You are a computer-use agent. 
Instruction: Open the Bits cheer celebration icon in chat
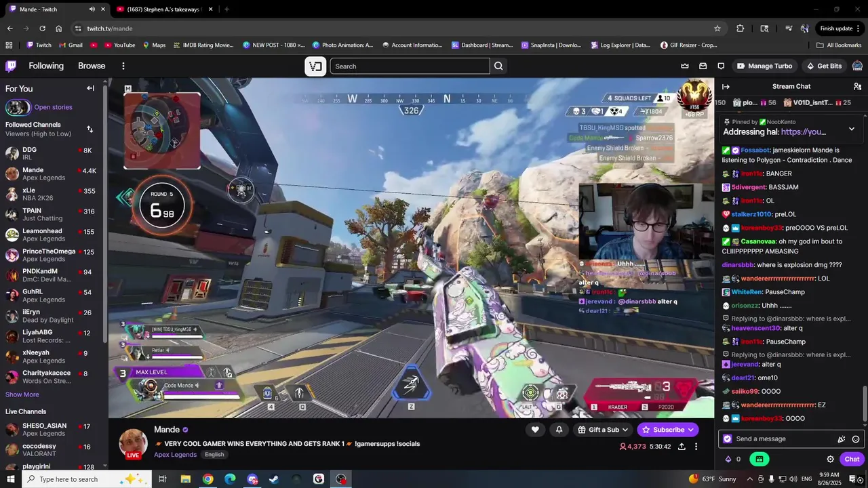pyautogui.click(x=842, y=439)
